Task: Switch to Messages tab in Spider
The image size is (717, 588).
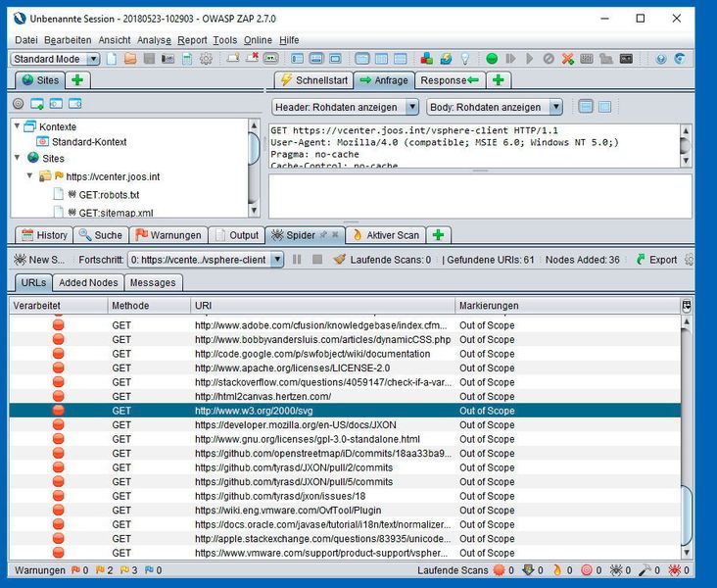Action: pos(153,282)
